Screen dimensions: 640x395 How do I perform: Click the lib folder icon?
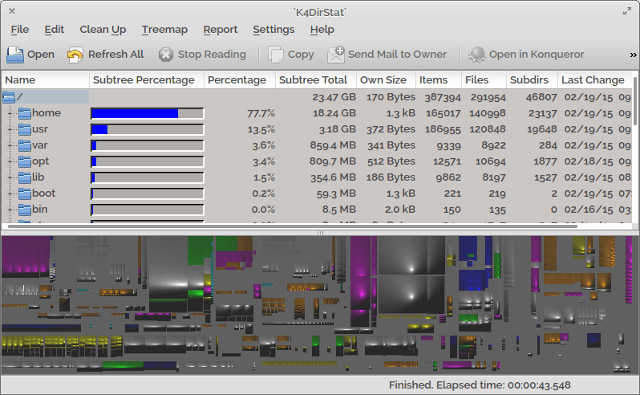point(24,178)
